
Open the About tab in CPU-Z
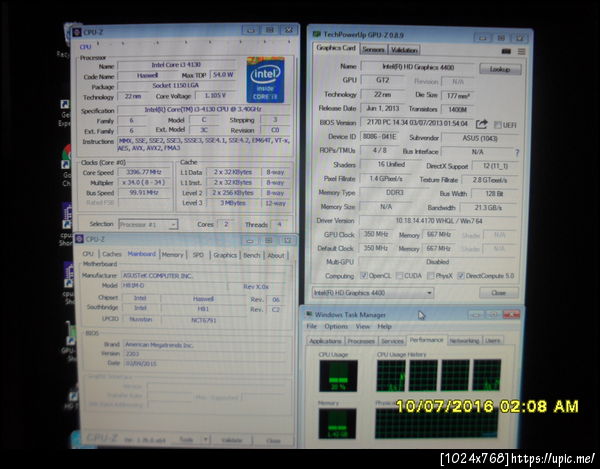(x=276, y=256)
